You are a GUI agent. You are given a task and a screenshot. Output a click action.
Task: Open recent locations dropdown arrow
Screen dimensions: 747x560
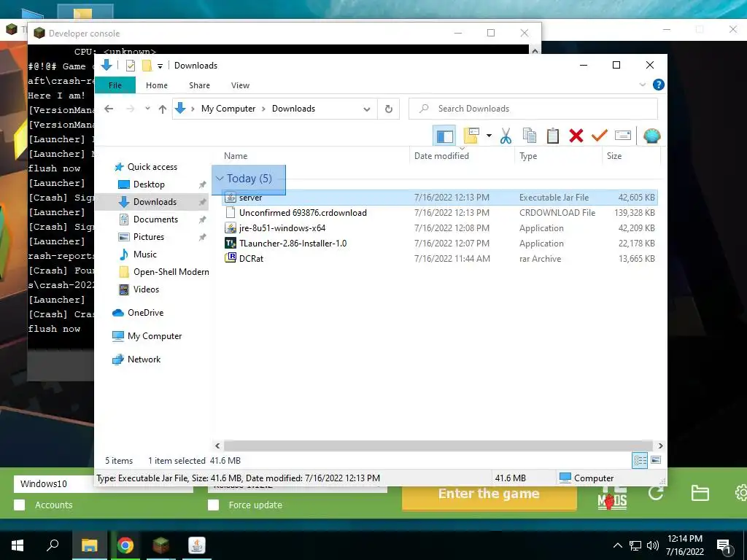(147, 109)
